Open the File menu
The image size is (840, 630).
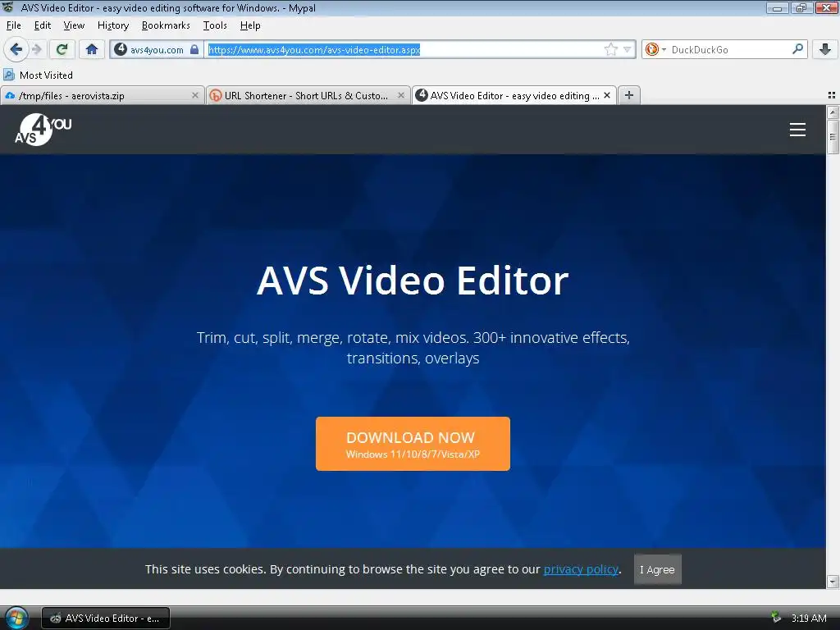[x=14, y=25]
